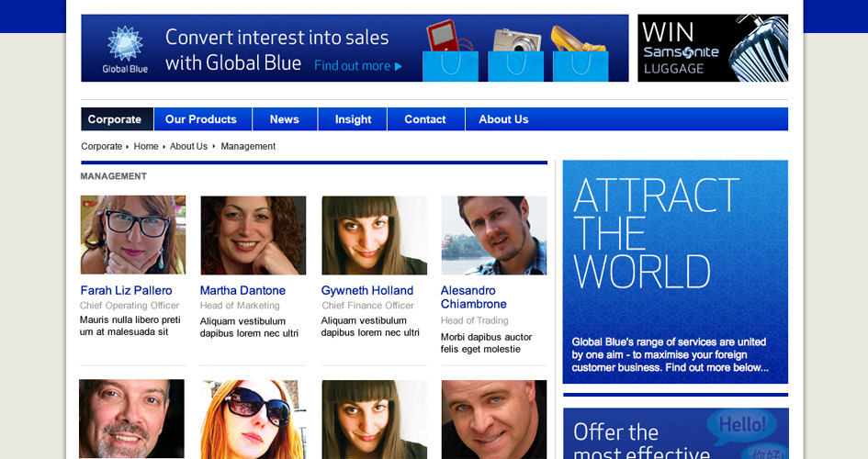Open Gywneth Holland's profile link
868x459 pixels.
pyautogui.click(x=367, y=290)
